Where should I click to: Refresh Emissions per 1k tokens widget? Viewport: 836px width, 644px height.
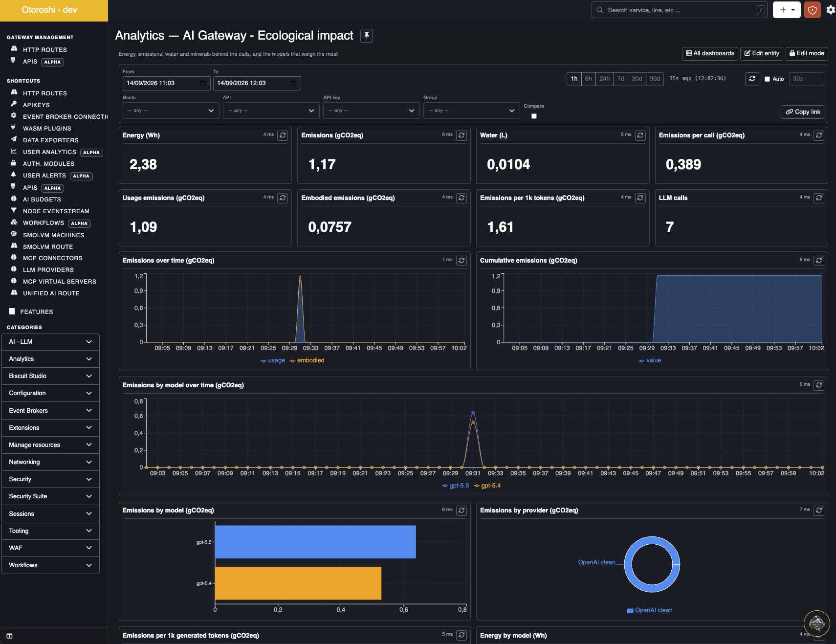pyautogui.click(x=640, y=198)
